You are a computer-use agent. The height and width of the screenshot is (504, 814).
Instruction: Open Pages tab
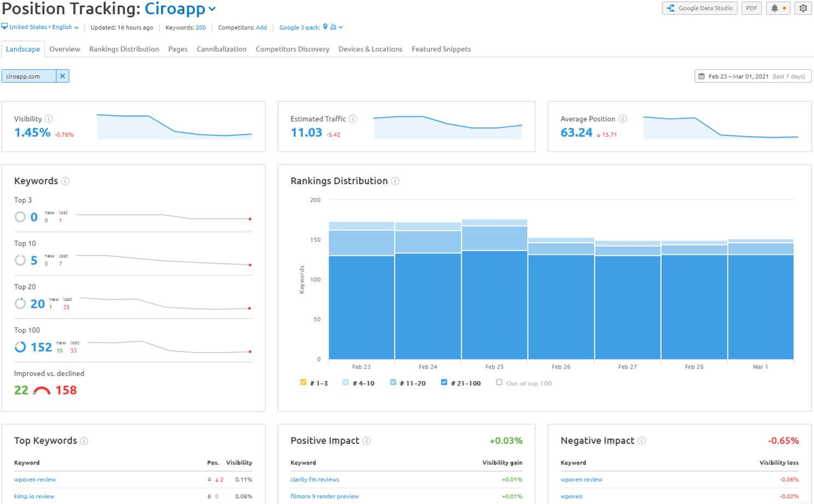pos(178,49)
